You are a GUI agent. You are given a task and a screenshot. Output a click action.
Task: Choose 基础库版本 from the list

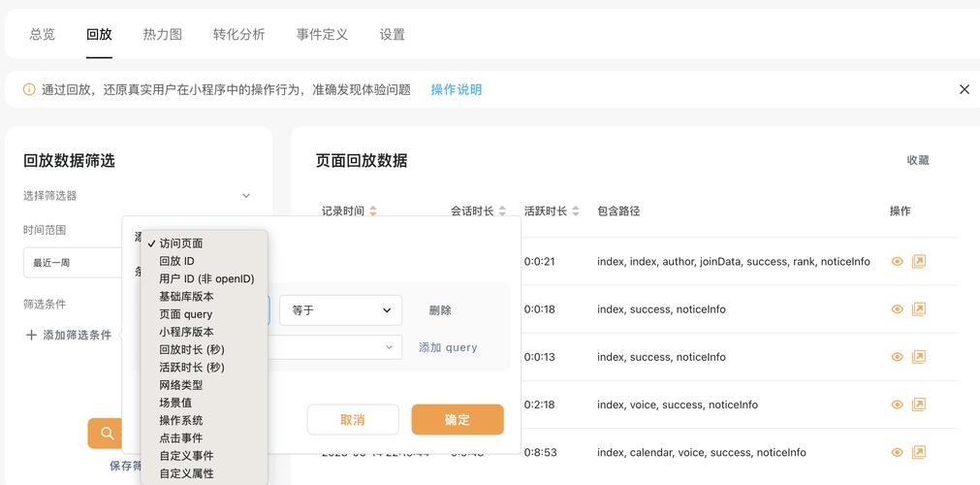186,296
